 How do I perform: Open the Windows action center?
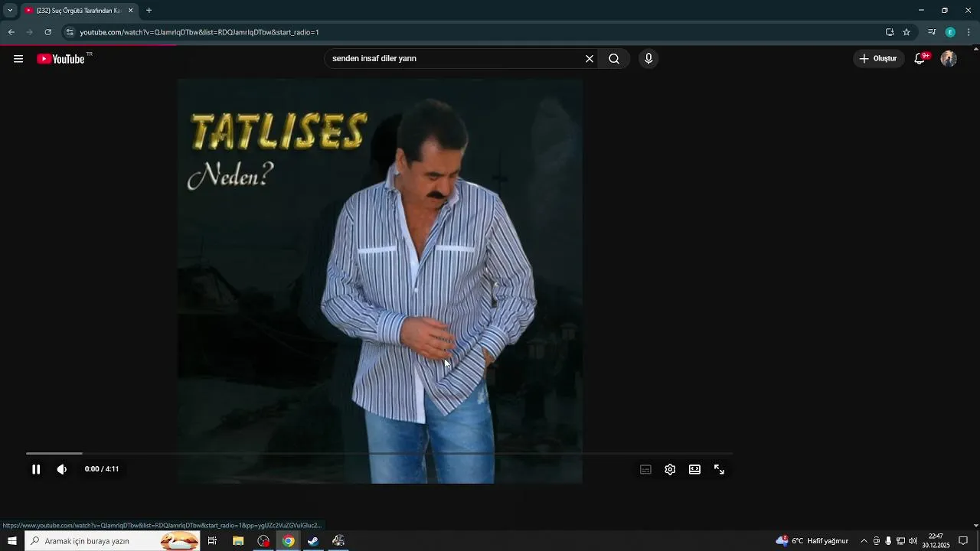(963, 541)
